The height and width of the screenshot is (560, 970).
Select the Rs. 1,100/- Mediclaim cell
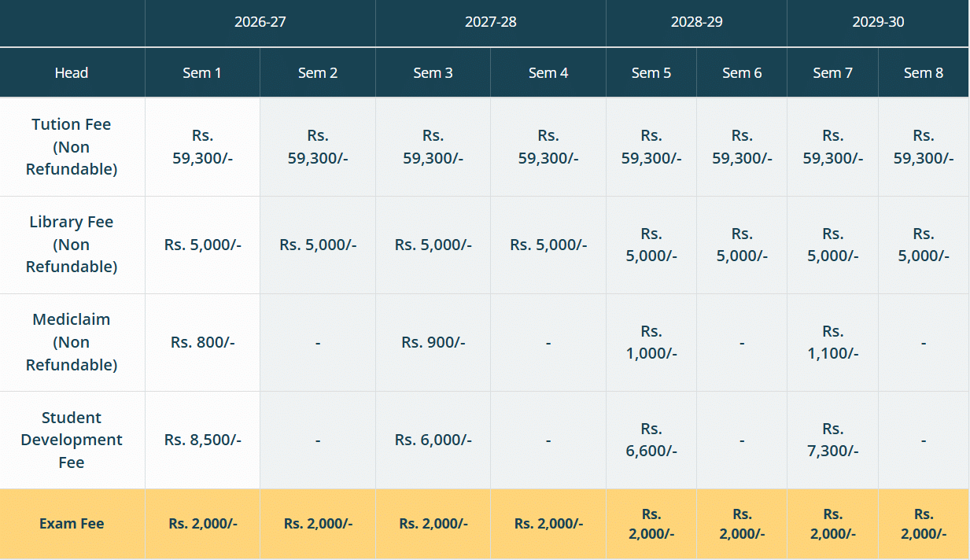832,342
